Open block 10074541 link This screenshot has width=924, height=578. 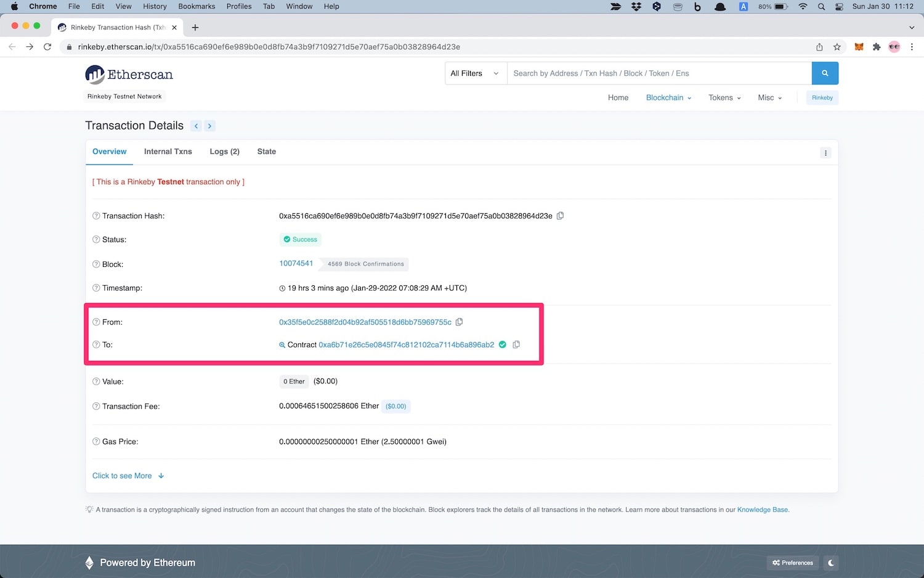(x=296, y=263)
